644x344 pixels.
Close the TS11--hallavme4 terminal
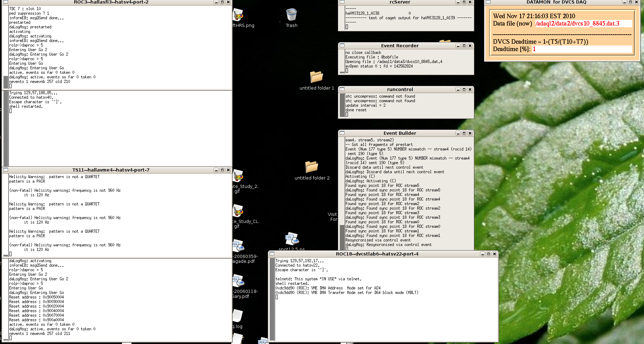click(x=228, y=170)
